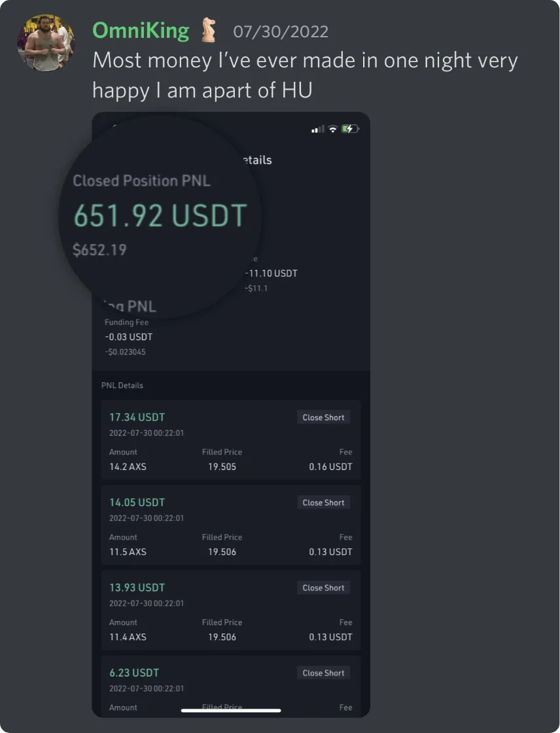Click OmniKing's profile avatar picture

pos(46,43)
